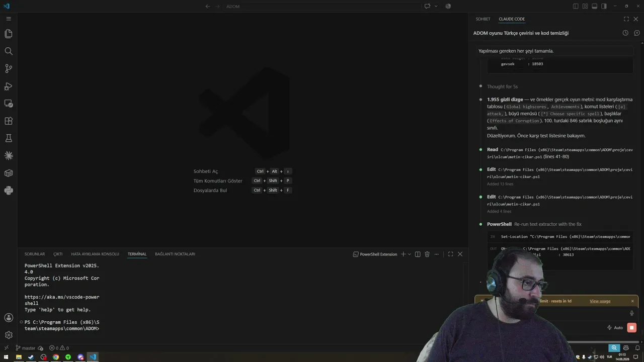Open Remote Explorer view in activity bar
The height and width of the screenshot is (362, 644).
click(x=9, y=104)
